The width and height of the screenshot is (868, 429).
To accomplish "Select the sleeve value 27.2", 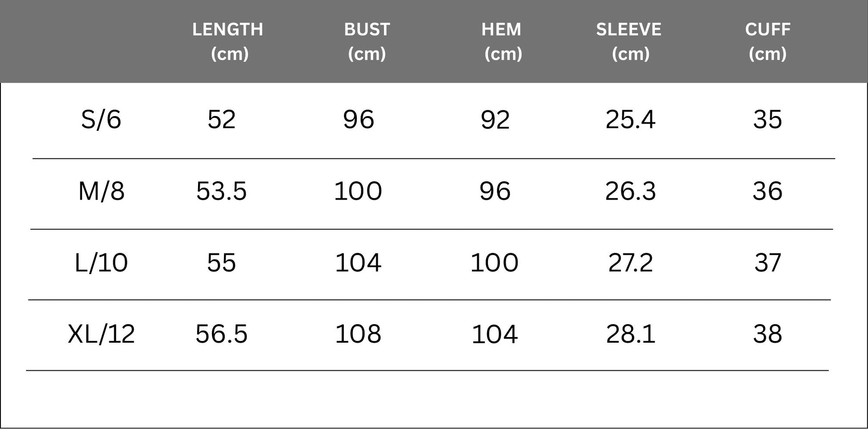I will [630, 262].
